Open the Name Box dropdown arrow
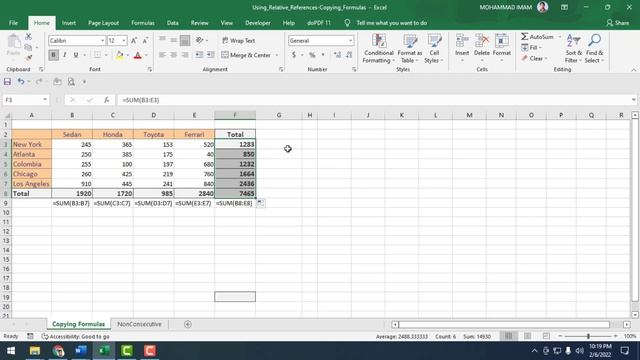The image size is (640, 360). (44, 100)
